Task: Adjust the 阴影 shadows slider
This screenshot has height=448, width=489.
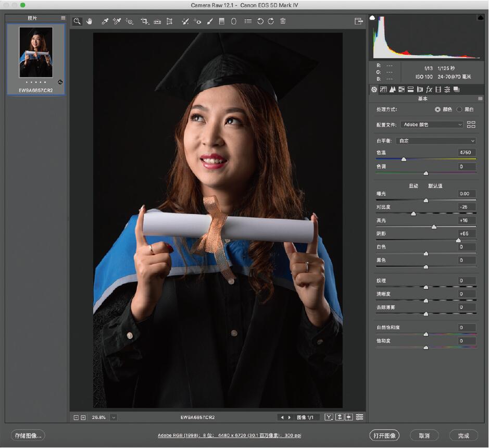Action: 458,240
